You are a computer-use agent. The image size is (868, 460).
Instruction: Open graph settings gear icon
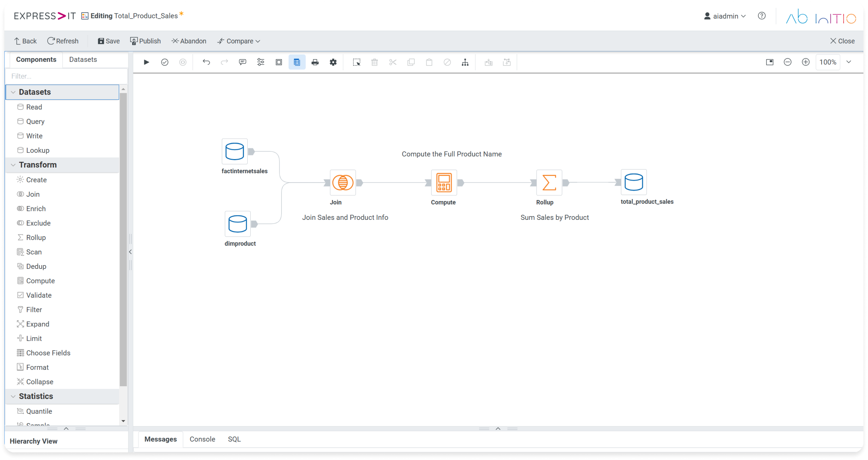pyautogui.click(x=333, y=62)
